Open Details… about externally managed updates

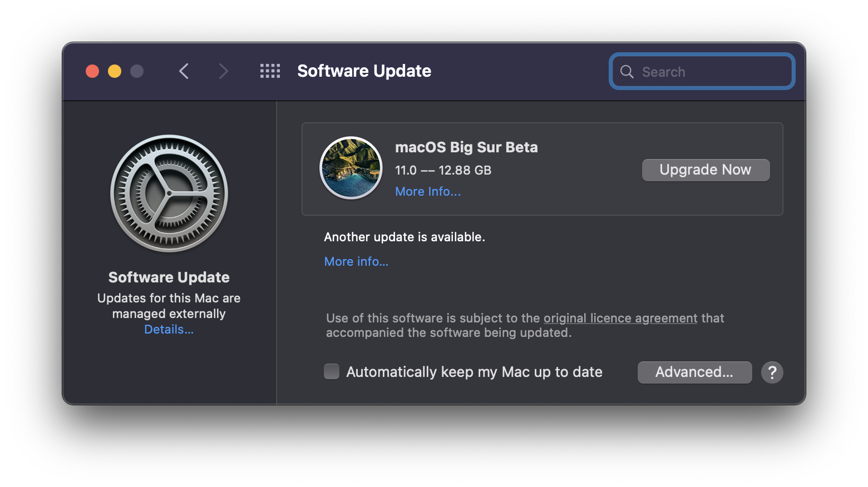(169, 330)
